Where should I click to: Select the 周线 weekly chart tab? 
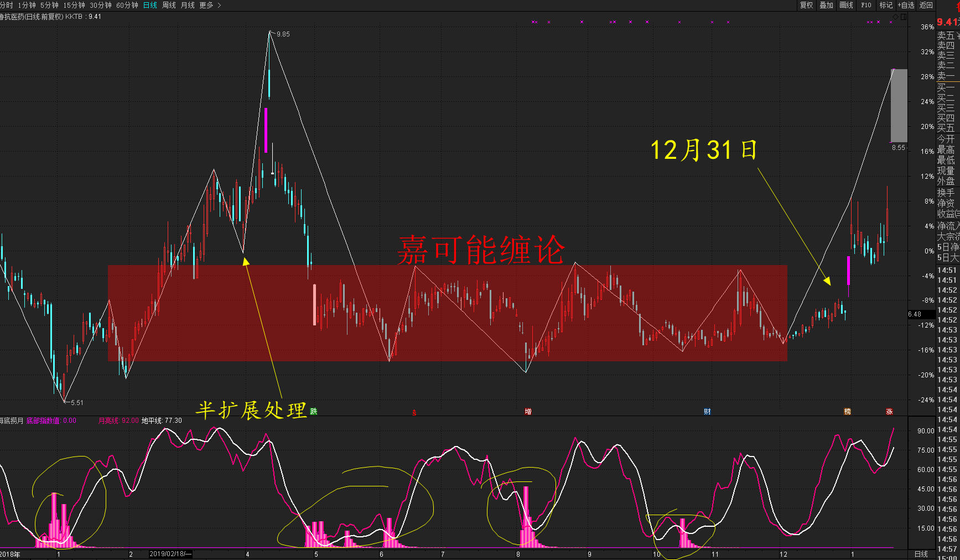click(169, 5)
